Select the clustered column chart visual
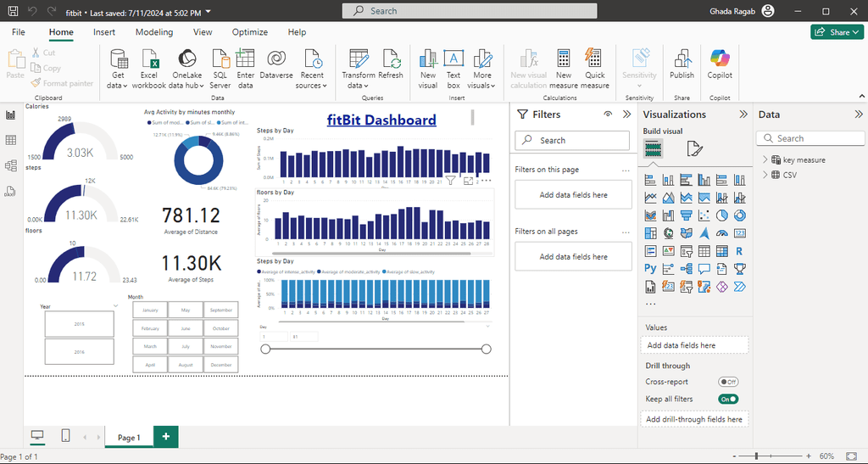 click(704, 180)
